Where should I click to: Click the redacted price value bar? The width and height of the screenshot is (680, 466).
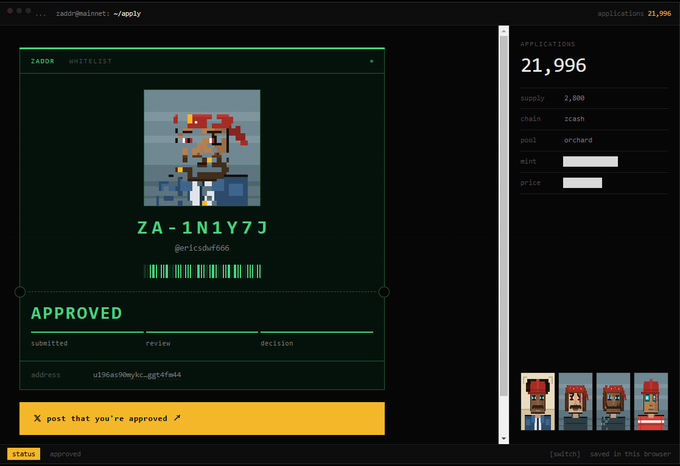[582, 183]
